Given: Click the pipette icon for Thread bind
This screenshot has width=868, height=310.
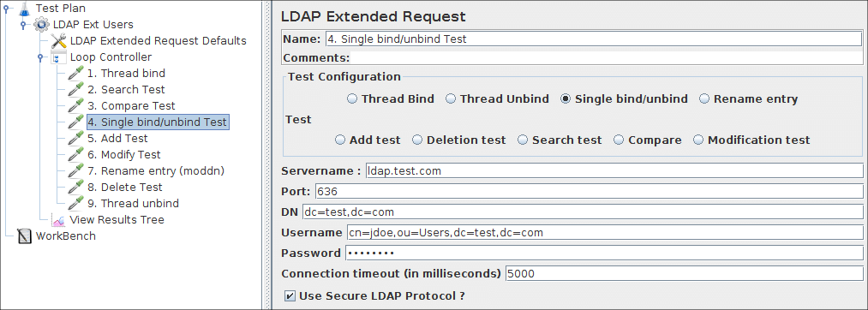Looking at the screenshot, I should 75,73.
